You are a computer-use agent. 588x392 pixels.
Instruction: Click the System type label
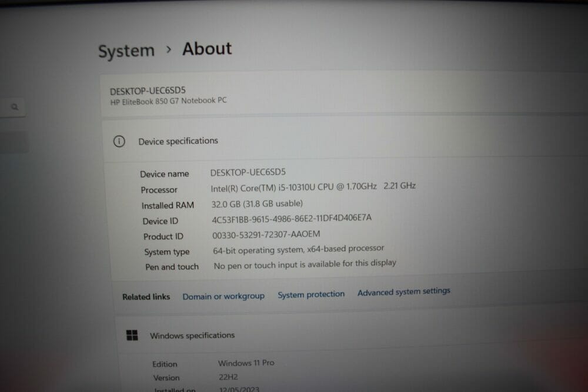click(167, 252)
